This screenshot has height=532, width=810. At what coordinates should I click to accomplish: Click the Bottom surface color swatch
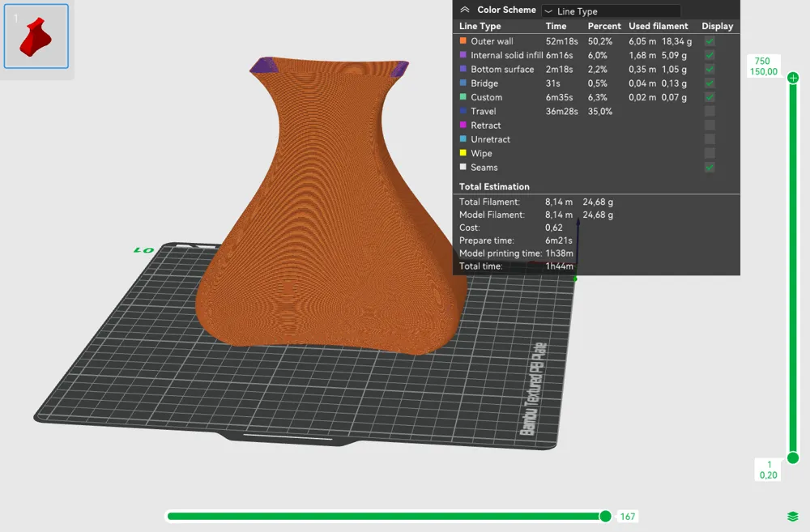pos(463,69)
